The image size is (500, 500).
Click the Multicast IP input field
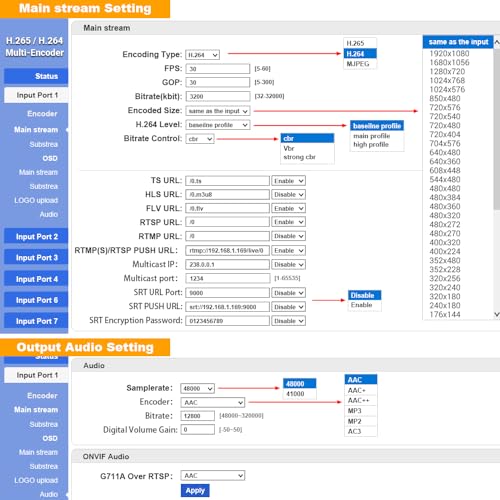point(227,264)
